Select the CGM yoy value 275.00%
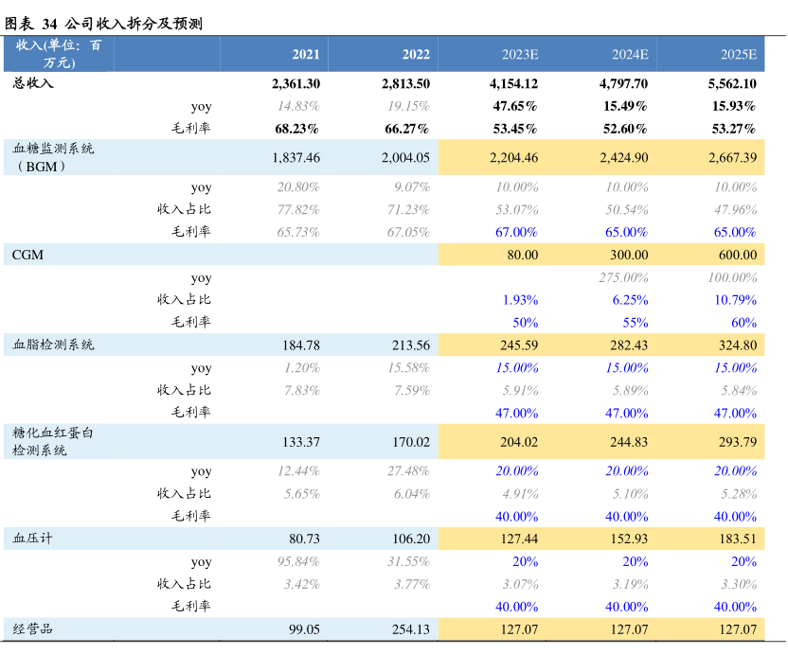Image resolution: width=788 pixels, height=672 pixels. point(623,277)
